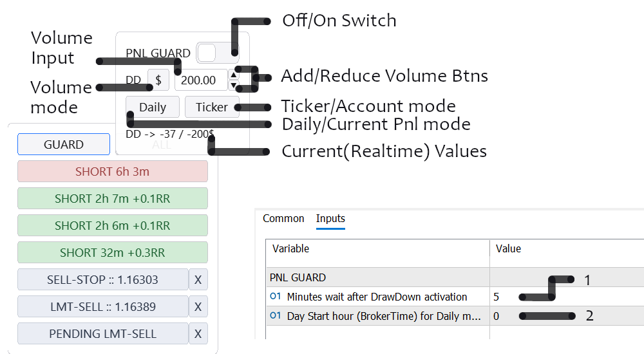
Task: Toggle the Daily PnL mode button
Action: (153, 107)
